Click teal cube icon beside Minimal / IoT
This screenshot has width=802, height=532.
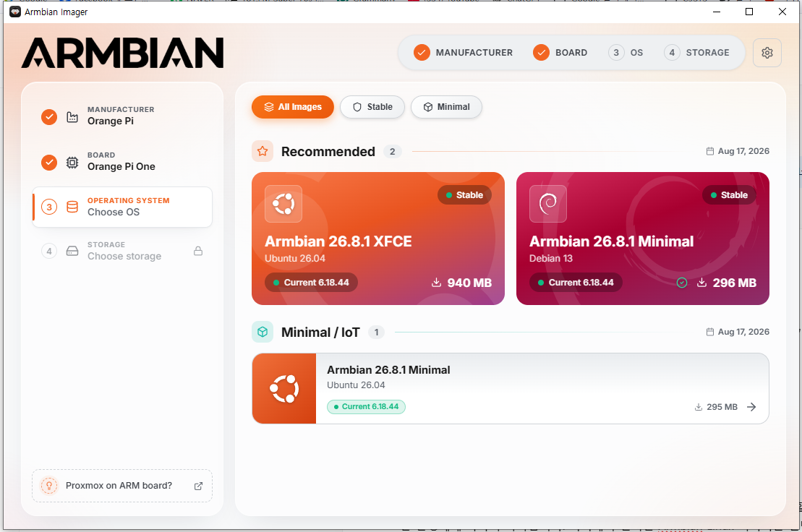coord(263,332)
